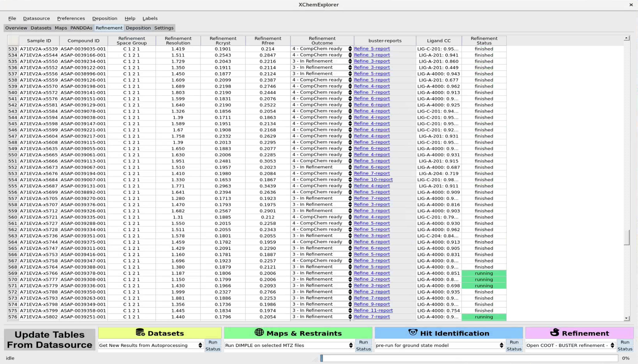Image resolution: width=638 pixels, height=364 pixels.
Task: Open Refinement Outcome dropdown for A71EV2A-x5687
Action: pyautogui.click(x=322, y=186)
